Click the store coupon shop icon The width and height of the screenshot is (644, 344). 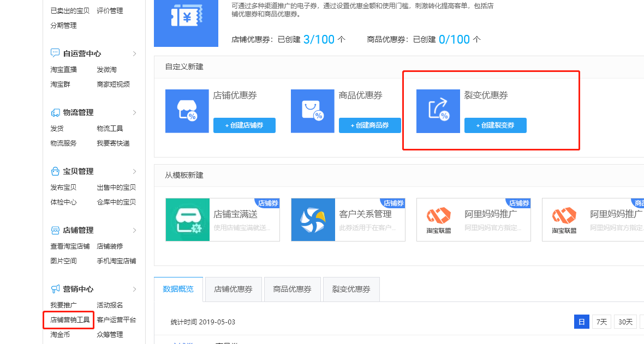pos(187,111)
